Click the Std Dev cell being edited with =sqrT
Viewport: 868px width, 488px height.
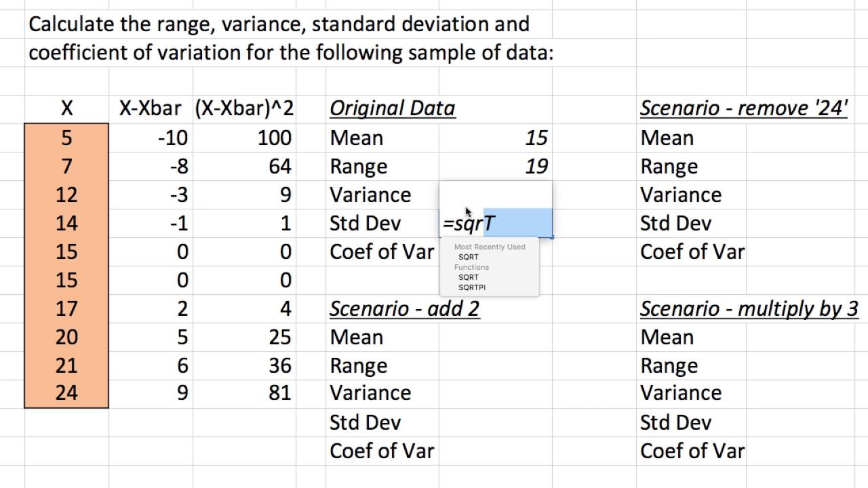click(496, 223)
